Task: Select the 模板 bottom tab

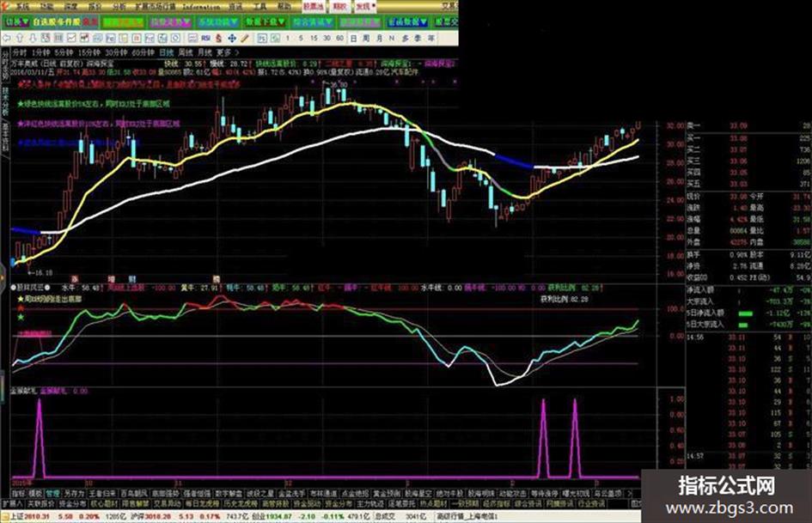Action: (x=35, y=494)
